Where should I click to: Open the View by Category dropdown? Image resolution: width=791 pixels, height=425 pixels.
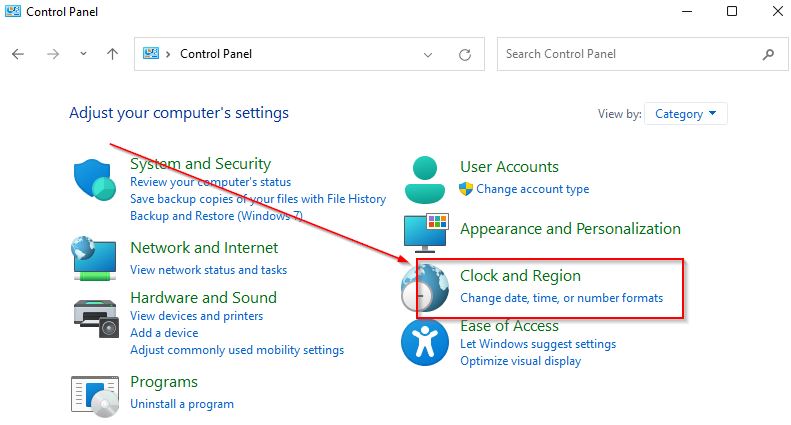tap(686, 114)
